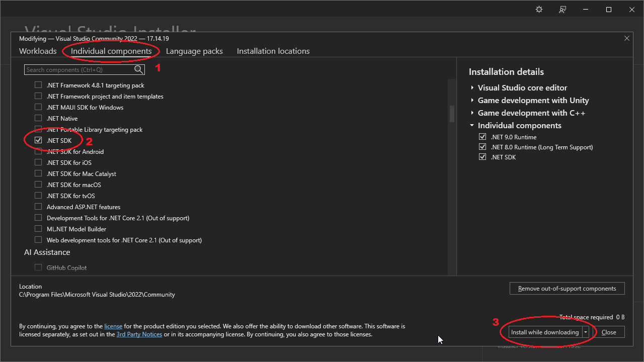
Task: Collapse the Individual components details section
Action: point(472,125)
